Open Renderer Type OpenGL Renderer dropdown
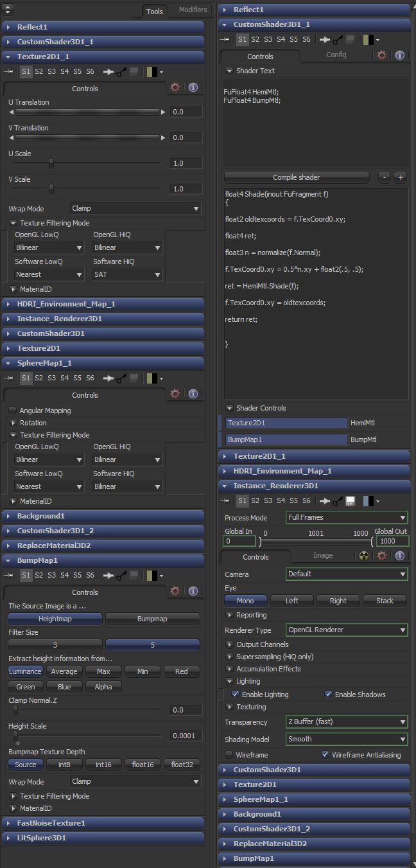The height and width of the screenshot is (868, 416). tap(347, 630)
